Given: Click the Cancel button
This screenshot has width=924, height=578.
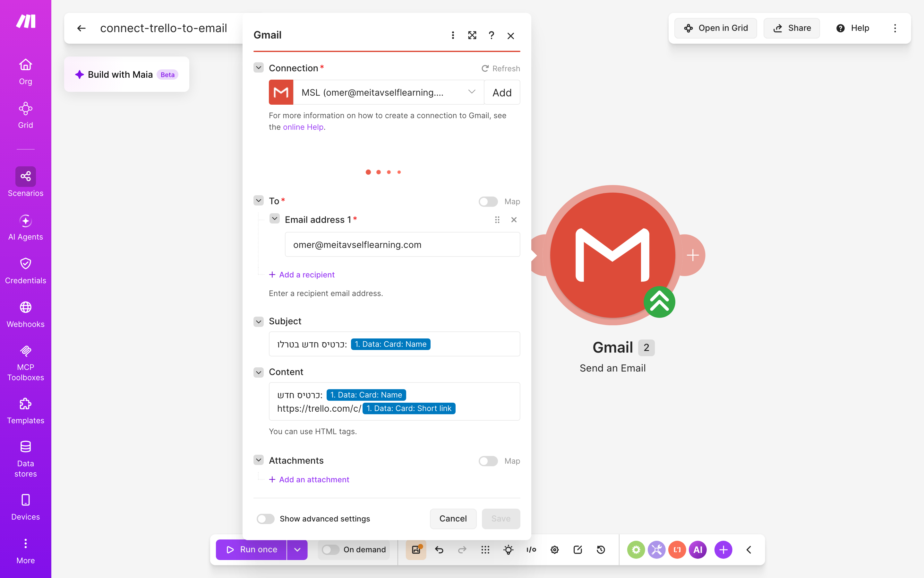Looking at the screenshot, I should 453,519.
